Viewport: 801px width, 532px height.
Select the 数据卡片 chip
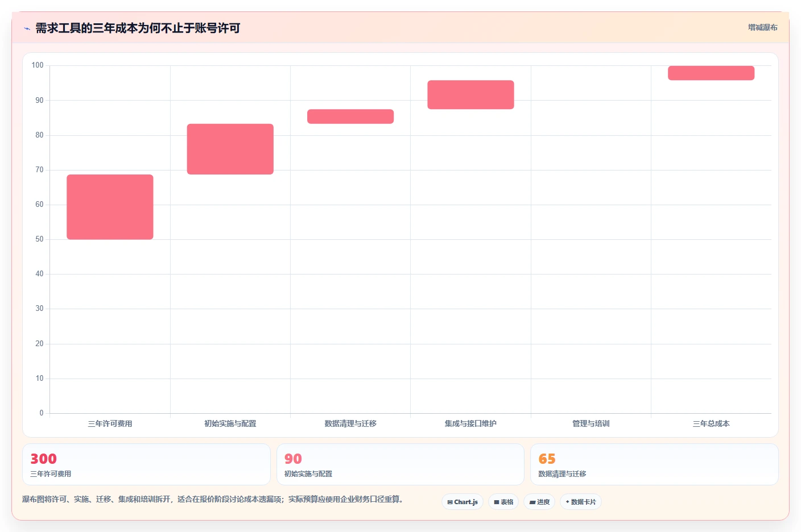point(581,502)
